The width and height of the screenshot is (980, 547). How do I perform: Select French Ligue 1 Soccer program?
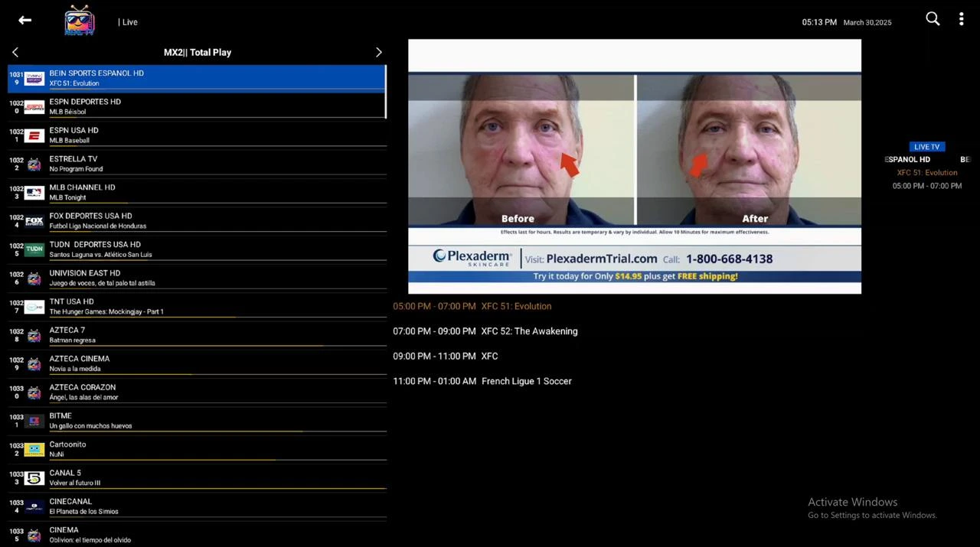(x=482, y=381)
